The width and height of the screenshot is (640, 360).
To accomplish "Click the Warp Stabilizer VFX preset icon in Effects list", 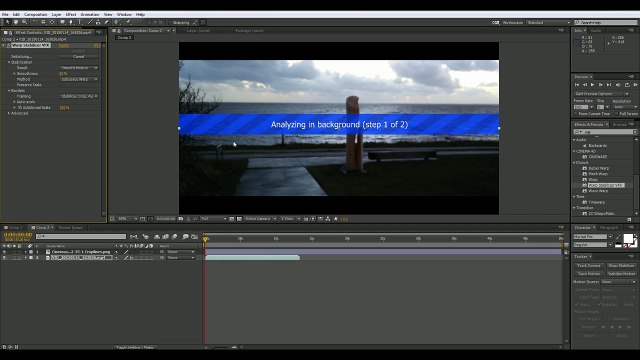I will point(584,185).
